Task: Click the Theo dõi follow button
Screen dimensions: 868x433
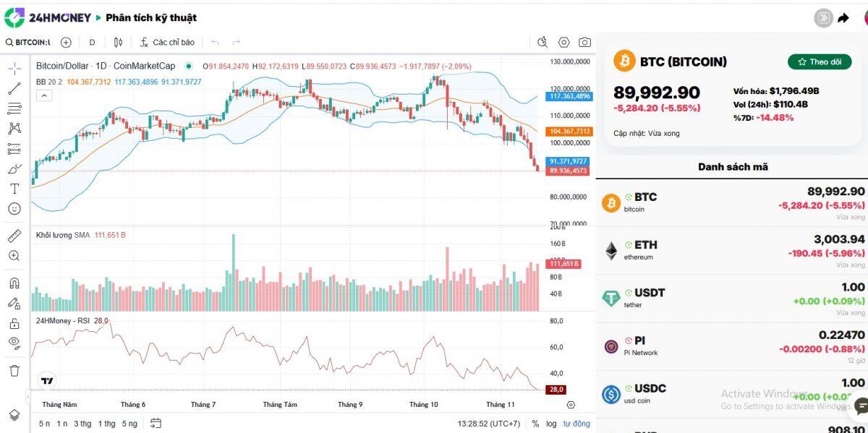Action: pos(820,61)
